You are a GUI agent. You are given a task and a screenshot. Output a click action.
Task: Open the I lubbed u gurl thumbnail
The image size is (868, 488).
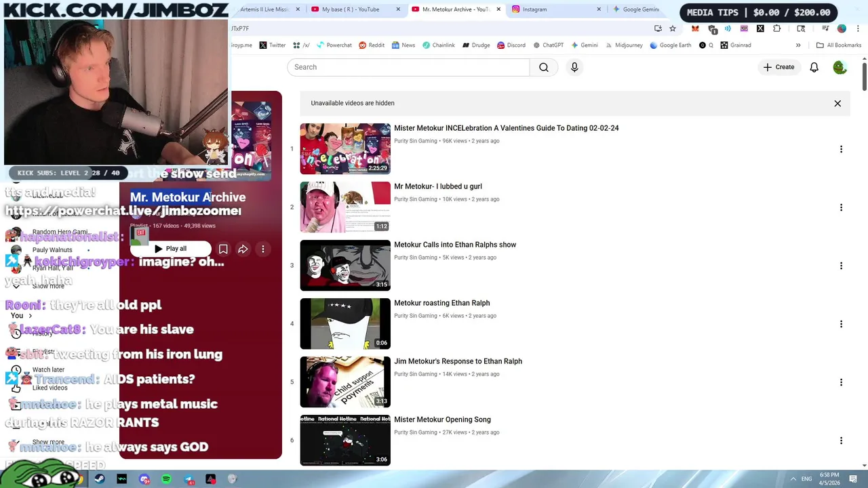click(x=345, y=207)
